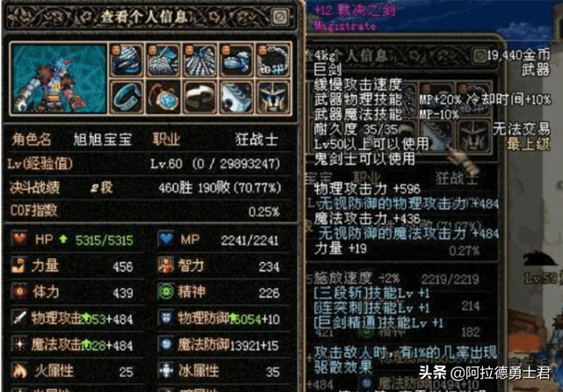Click the 火属性 fire element icon
Viewport: 563px width, 392px height.
point(19,371)
